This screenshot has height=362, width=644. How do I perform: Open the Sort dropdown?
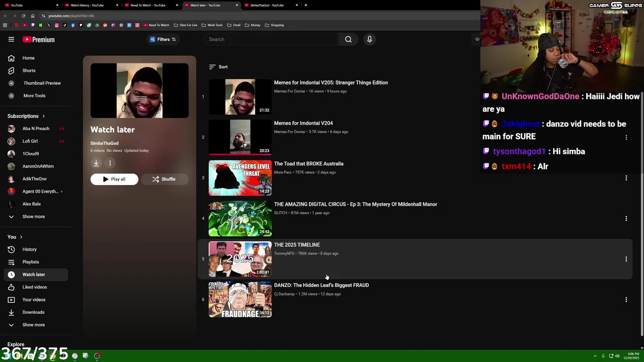tap(218, 67)
